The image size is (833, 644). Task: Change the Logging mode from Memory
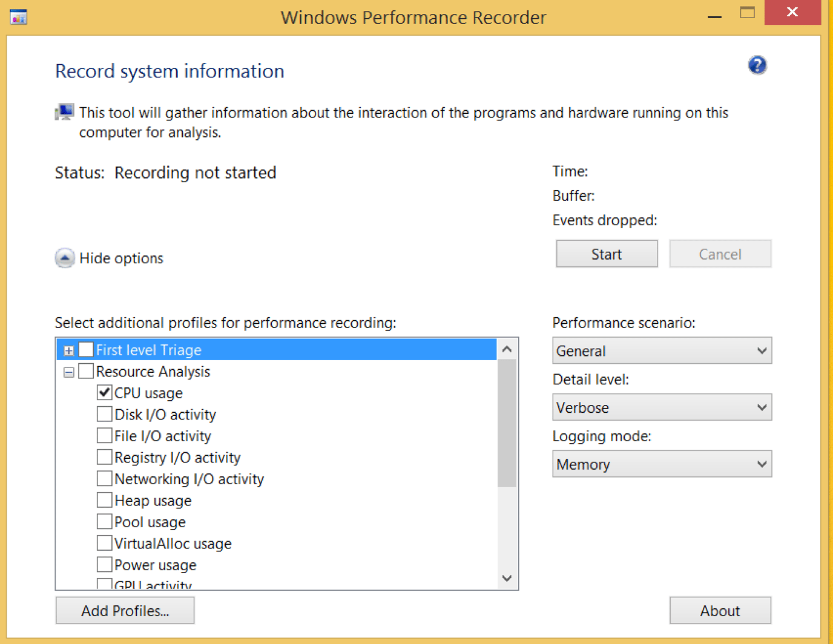click(x=662, y=464)
